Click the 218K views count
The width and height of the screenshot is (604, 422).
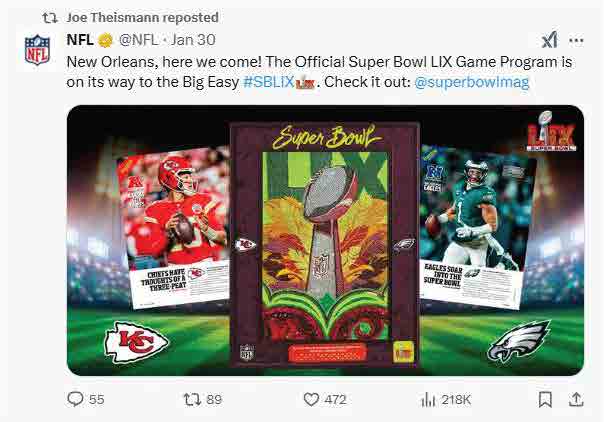click(x=456, y=400)
